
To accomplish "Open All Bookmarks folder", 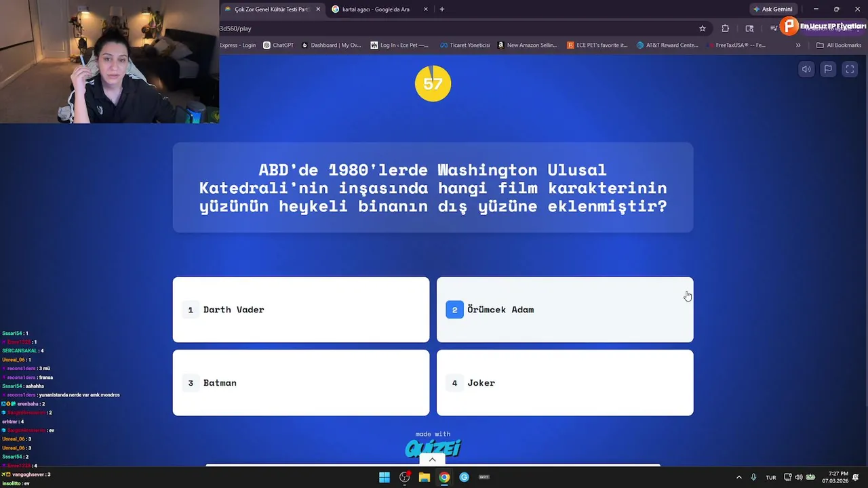I will 839,45.
